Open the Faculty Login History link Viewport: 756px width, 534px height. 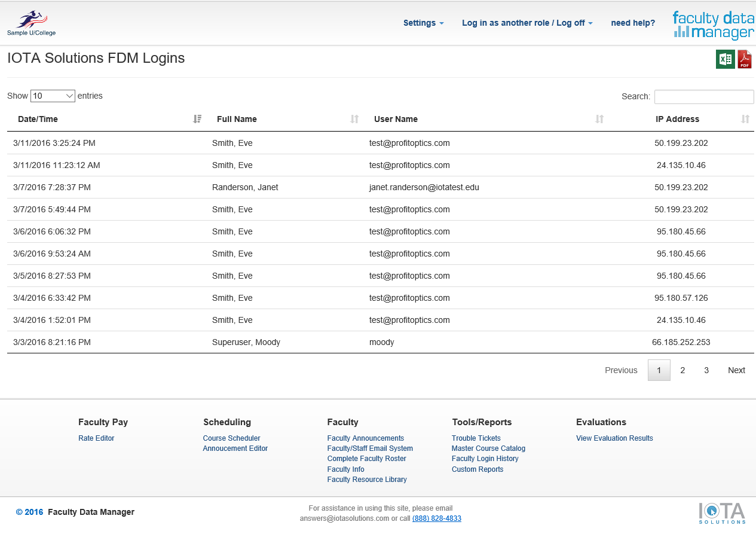tap(485, 459)
